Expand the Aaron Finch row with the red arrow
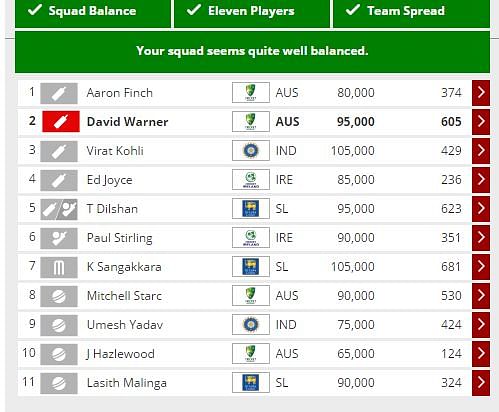The height and width of the screenshot is (412, 499). coord(481,92)
